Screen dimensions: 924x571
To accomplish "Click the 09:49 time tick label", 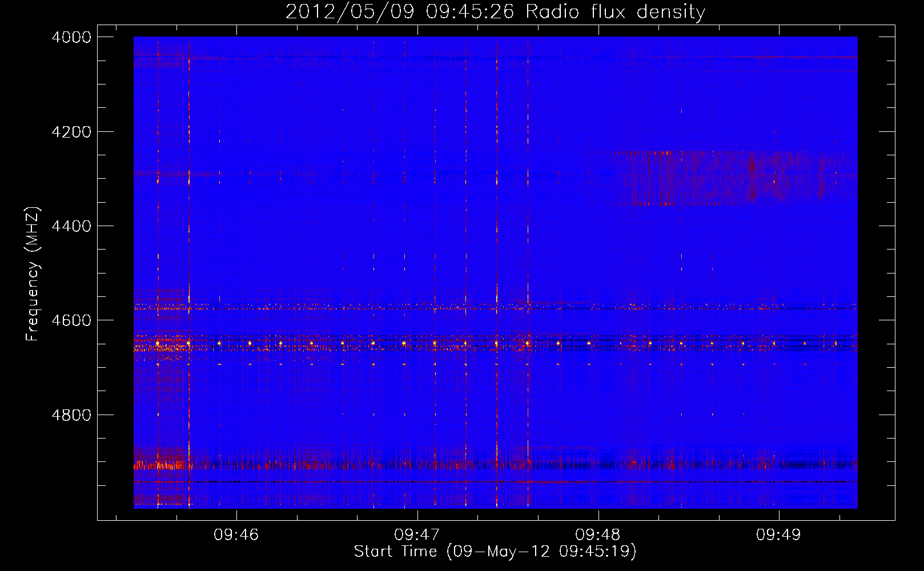I will (x=778, y=535).
